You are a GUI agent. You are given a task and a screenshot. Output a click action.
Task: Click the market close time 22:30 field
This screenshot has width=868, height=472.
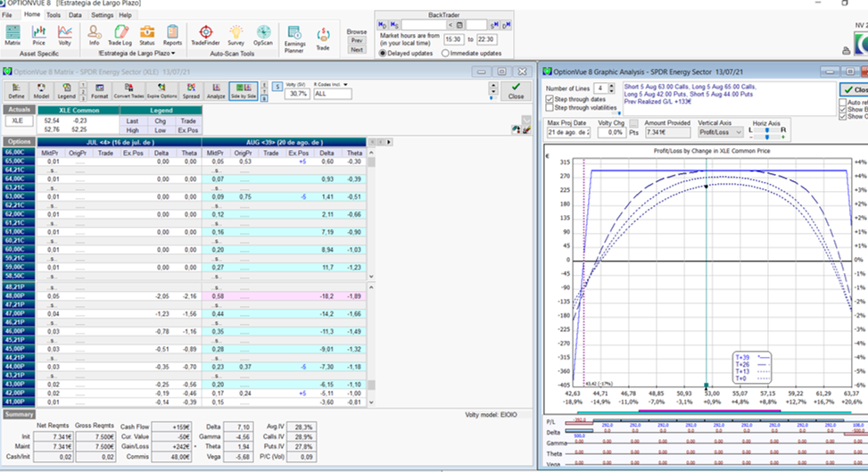click(x=486, y=39)
